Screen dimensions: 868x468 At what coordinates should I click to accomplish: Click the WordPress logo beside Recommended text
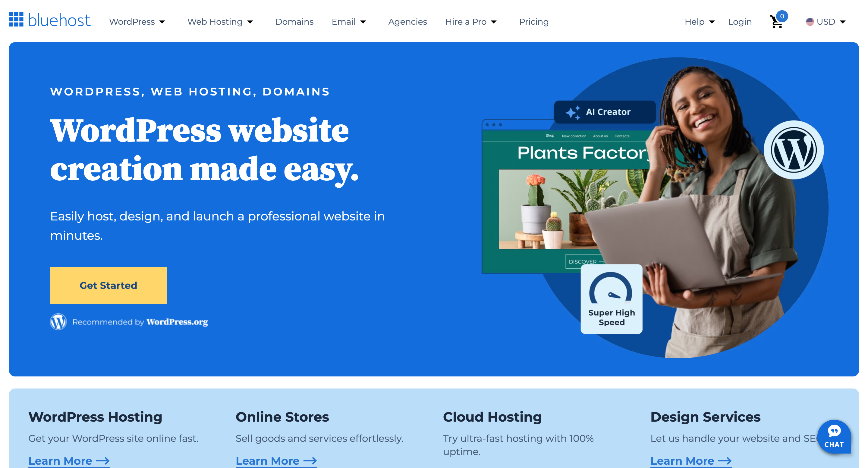58,322
